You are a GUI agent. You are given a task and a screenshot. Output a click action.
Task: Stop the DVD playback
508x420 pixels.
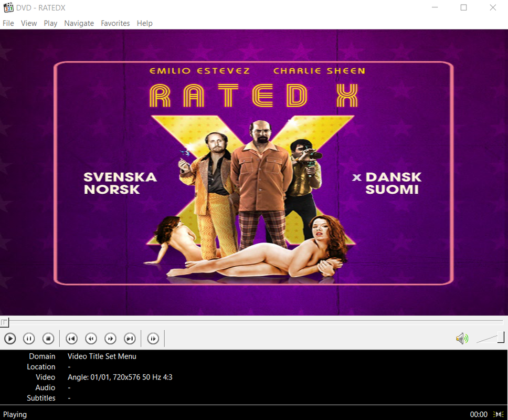pos(48,339)
